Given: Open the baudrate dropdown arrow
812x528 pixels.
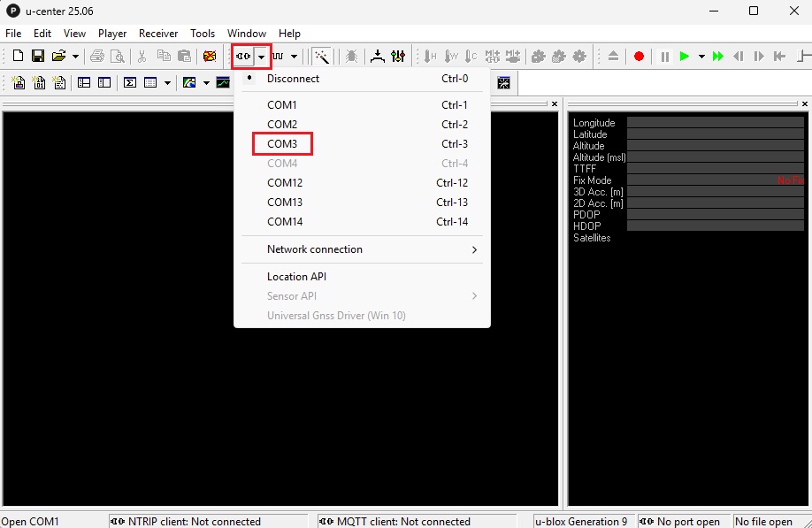Looking at the screenshot, I should pos(294,57).
